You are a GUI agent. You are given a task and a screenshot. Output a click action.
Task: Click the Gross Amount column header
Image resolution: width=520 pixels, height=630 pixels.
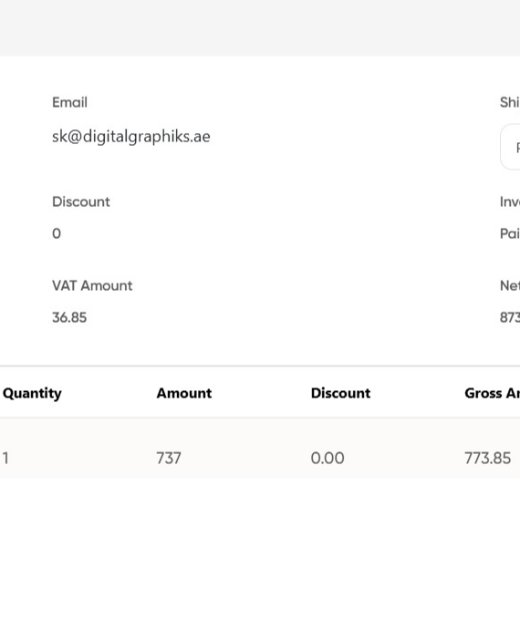click(492, 393)
